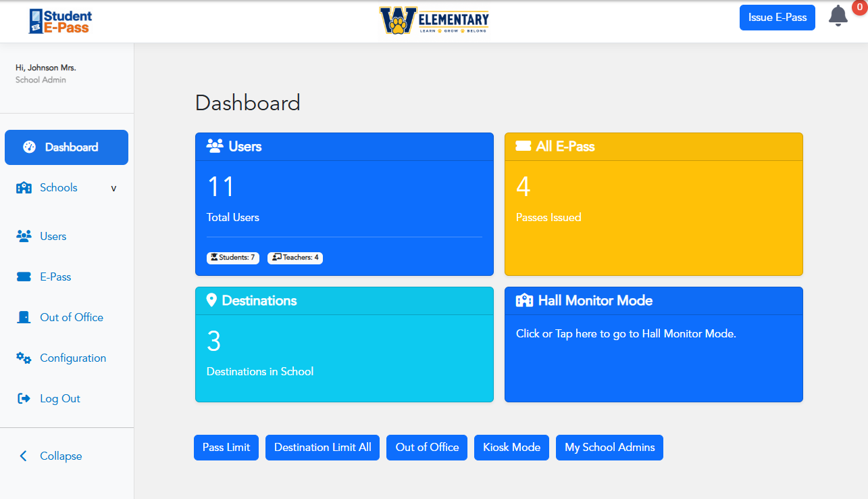Click the Dashboard page heading
Viewport: 868px width, 499px height.
[248, 103]
